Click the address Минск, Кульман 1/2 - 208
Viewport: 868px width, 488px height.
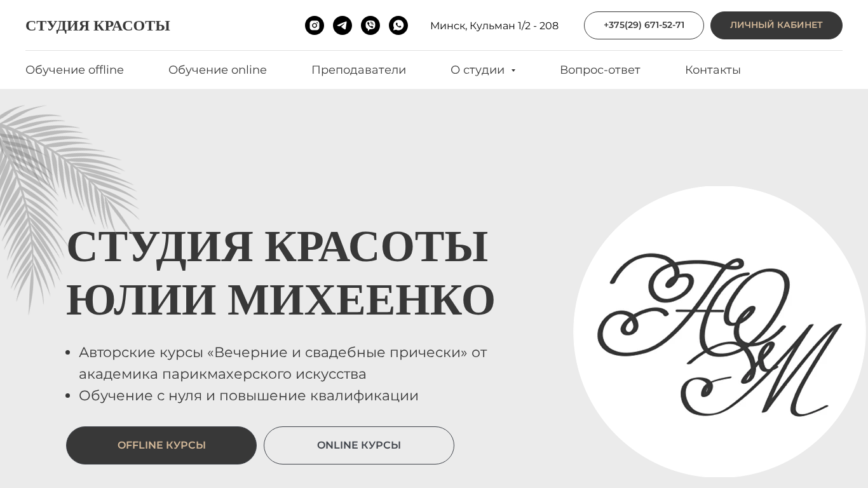tap(494, 25)
